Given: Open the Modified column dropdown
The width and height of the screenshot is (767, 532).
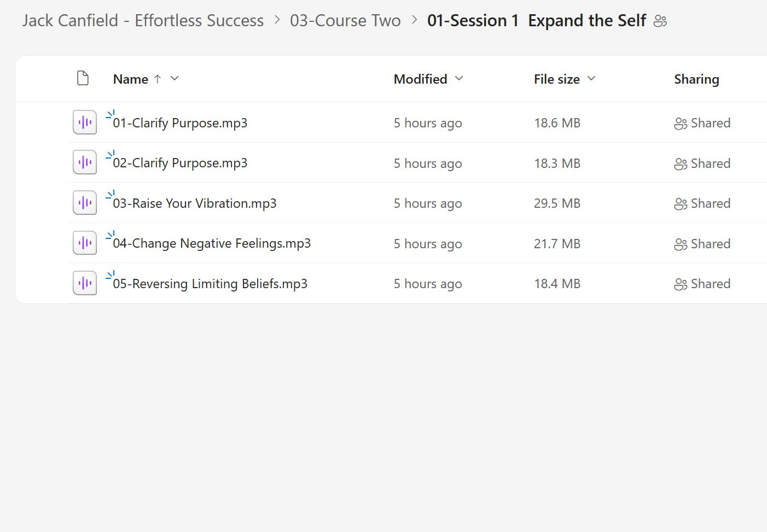Looking at the screenshot, I should click(459, 79).
